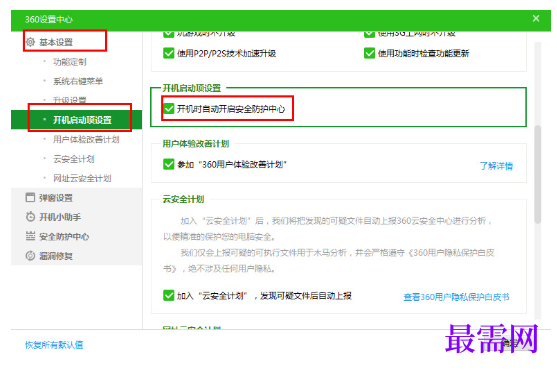Select 云安全计划 in the sidebar

74,159
